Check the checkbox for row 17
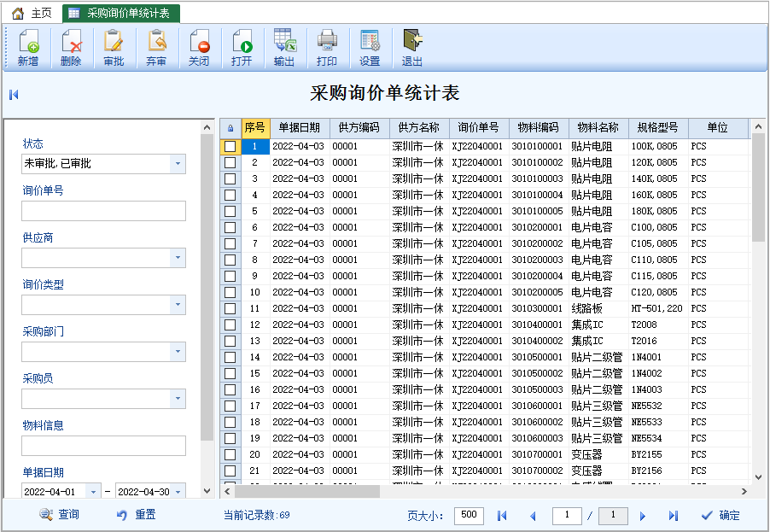The height and width of the screenshot is (532, 770). (x=230, y=406)
